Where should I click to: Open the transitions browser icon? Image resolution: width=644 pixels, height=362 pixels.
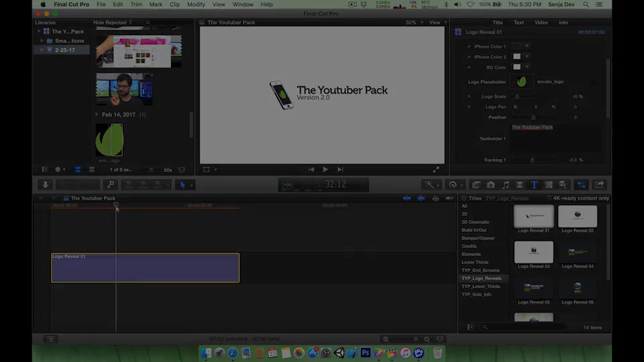coord(519,185)
